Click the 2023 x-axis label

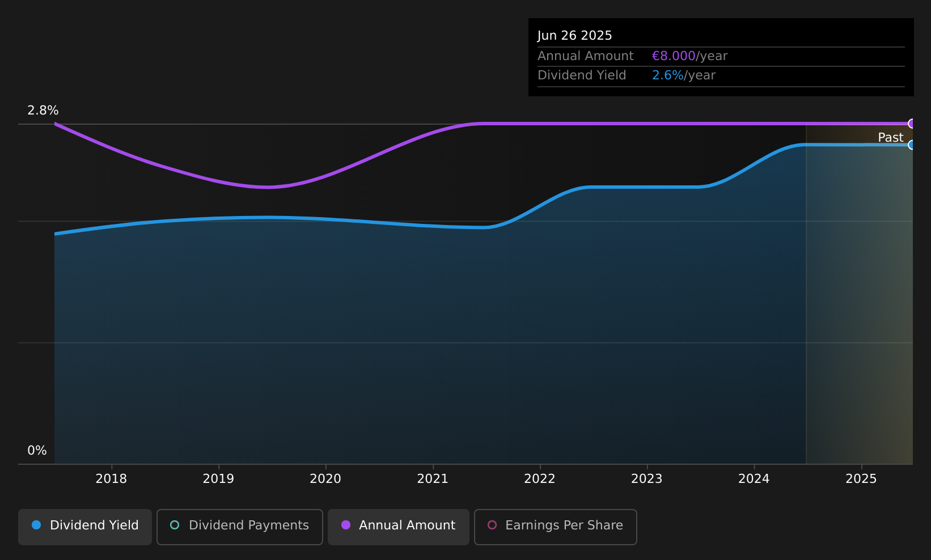(647, 479)
